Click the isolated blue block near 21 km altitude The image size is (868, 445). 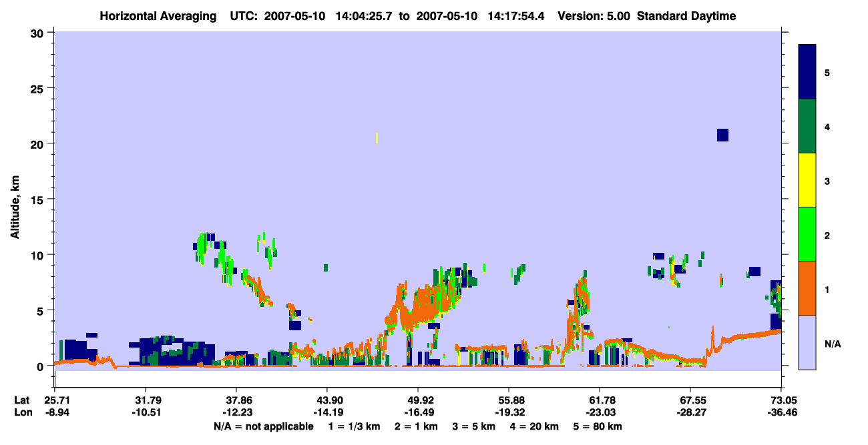tap(722, 135)
